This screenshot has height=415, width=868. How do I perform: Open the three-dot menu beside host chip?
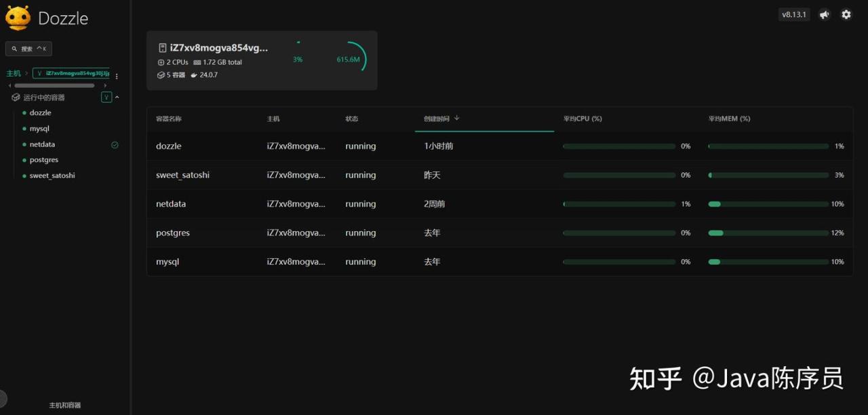(117, 76)
